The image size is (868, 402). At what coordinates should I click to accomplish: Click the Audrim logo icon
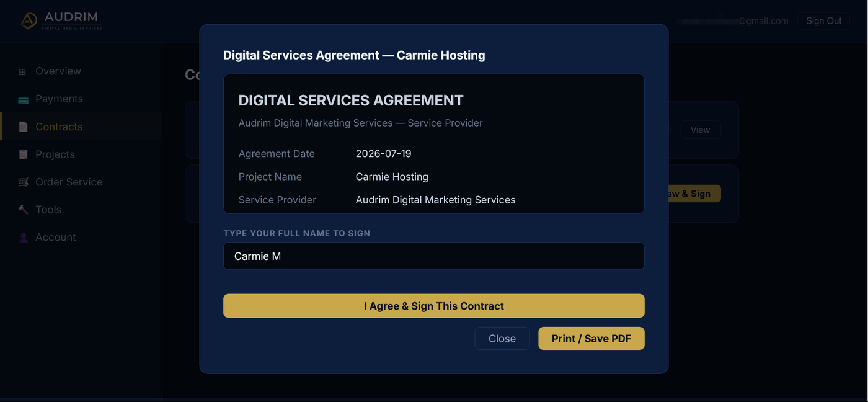(29, 21)
